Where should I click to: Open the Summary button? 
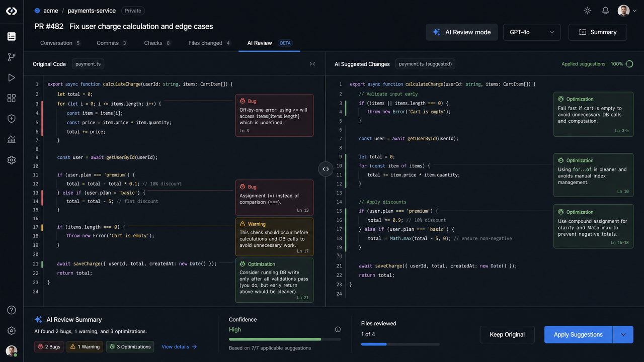click(598, 32)
